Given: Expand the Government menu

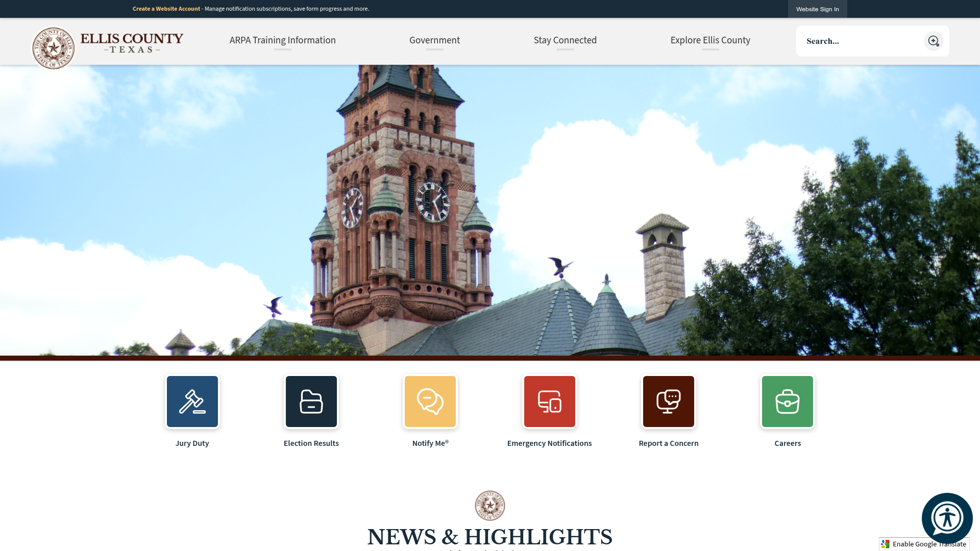Looking at the screenshot, I should click(434, 40).
